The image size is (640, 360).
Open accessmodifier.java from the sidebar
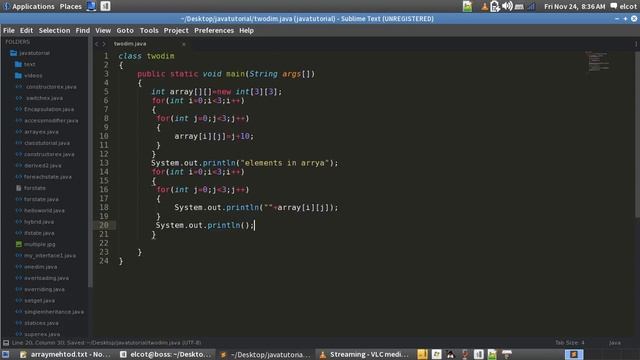51,120
